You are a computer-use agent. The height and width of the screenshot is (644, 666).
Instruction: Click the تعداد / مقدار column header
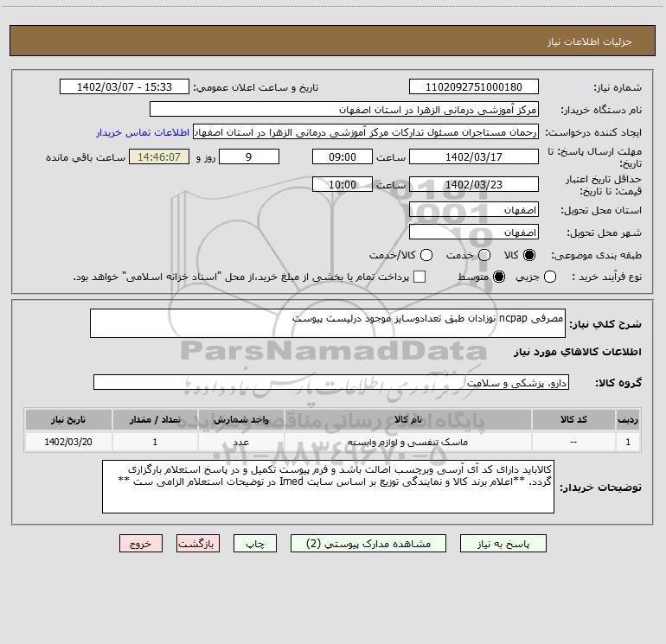click(x=155, y=419)
